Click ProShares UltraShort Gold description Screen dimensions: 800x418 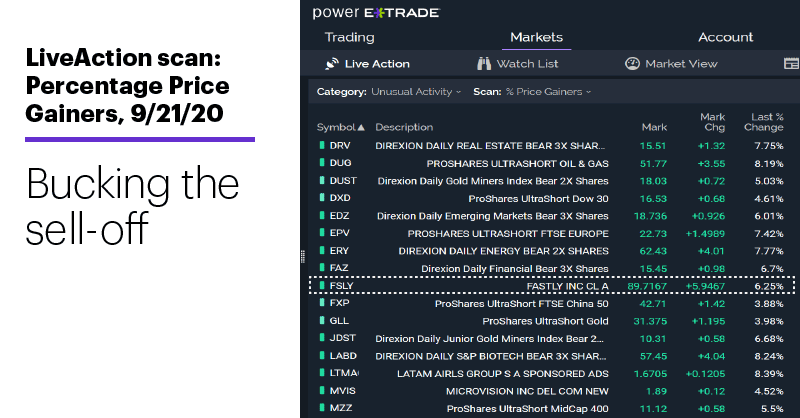click(x=545, y=322)
